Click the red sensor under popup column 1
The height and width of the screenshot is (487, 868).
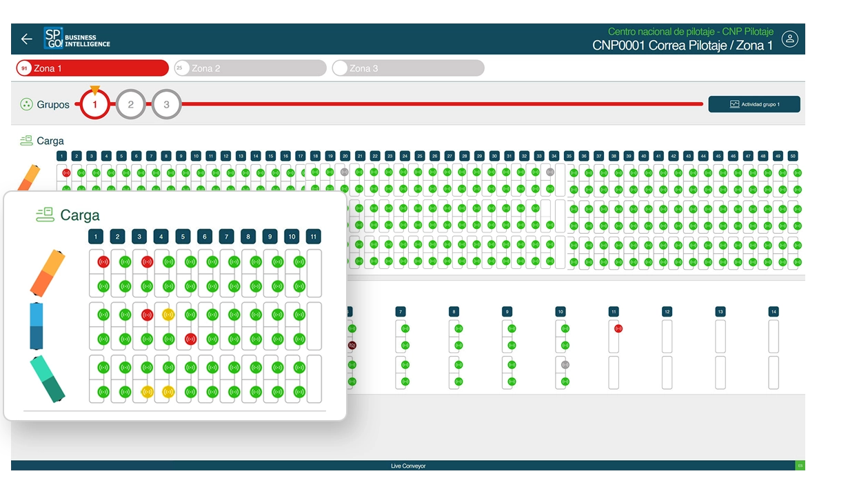pos(103,262)
